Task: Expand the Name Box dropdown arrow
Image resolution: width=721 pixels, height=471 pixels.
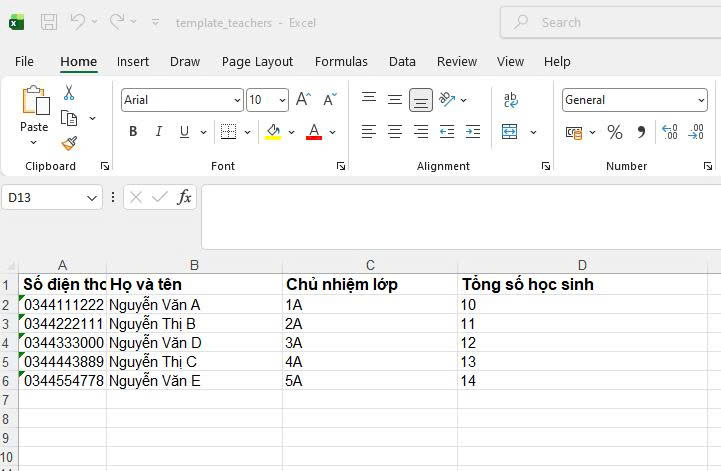Action: [93, 198]
